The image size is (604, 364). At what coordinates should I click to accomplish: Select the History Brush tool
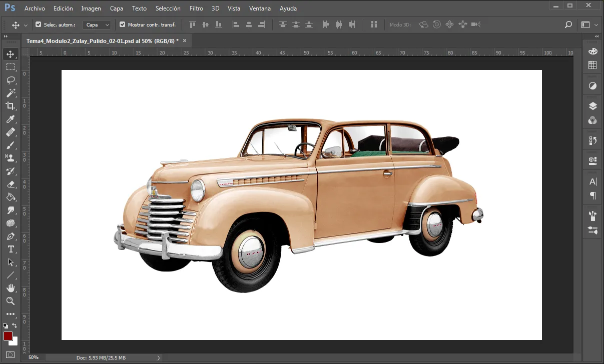point(11,171)
